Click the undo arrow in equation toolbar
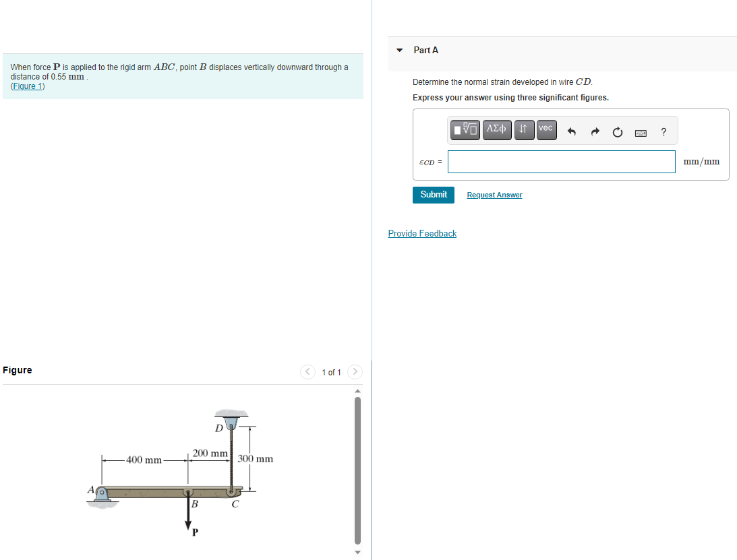This screenshot has width=737, height=560. 571,130
